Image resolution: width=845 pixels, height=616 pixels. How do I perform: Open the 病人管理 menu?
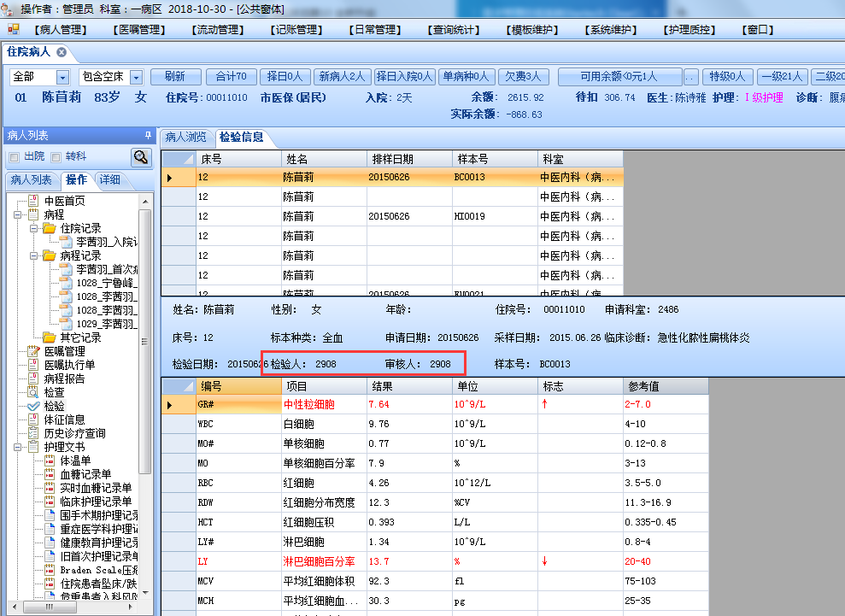60,30
